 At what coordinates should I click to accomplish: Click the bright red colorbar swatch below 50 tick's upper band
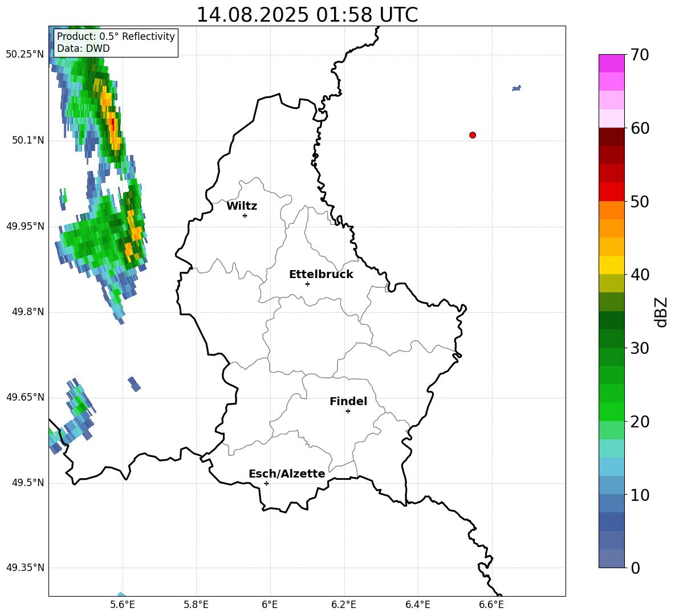pos(611,192)
